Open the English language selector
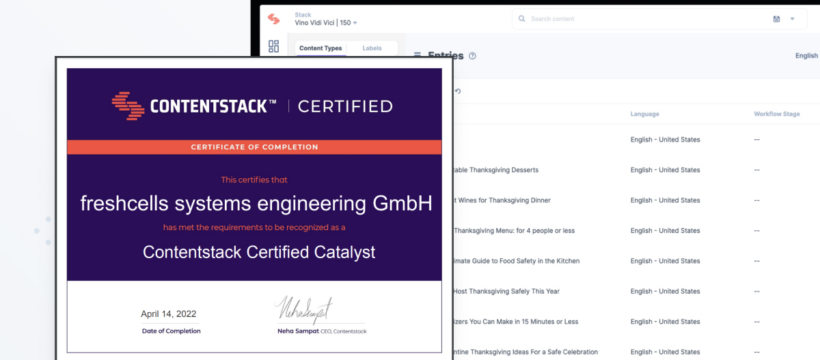The height and width of the screenshot is (360, 820). 806,55
